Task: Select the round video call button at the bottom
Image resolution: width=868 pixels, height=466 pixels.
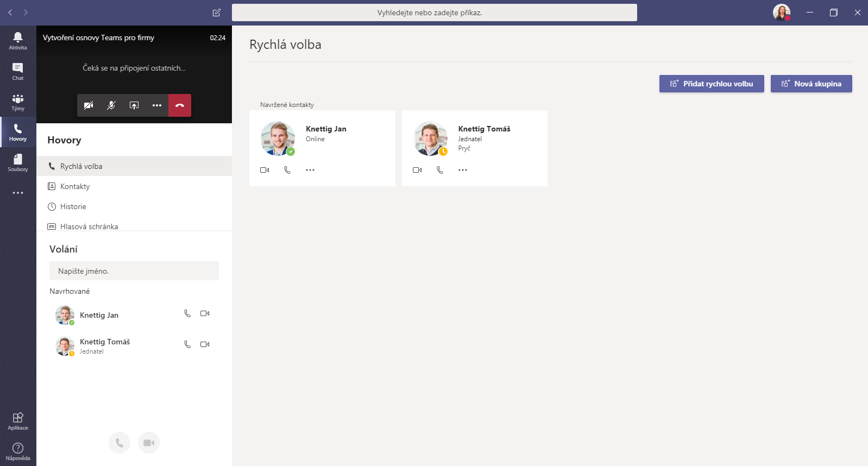Action: (149, 443)
